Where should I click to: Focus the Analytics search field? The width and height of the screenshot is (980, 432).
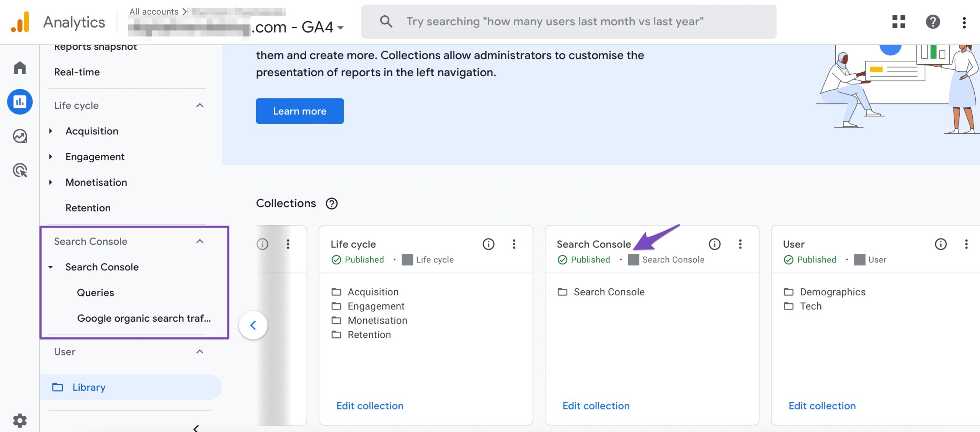coord(568,21)
